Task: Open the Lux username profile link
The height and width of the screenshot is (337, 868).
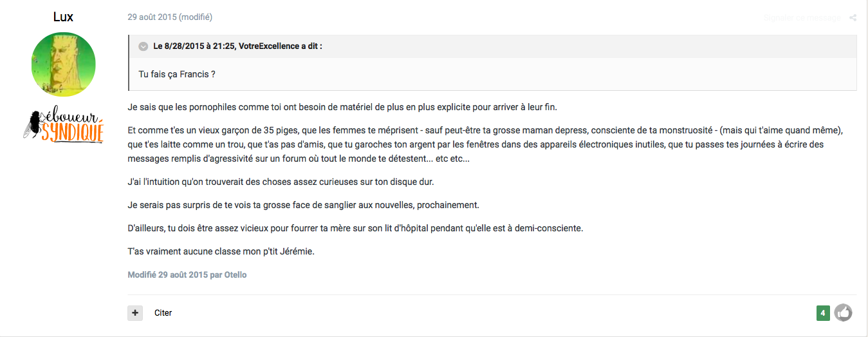Action: [63, 17]
